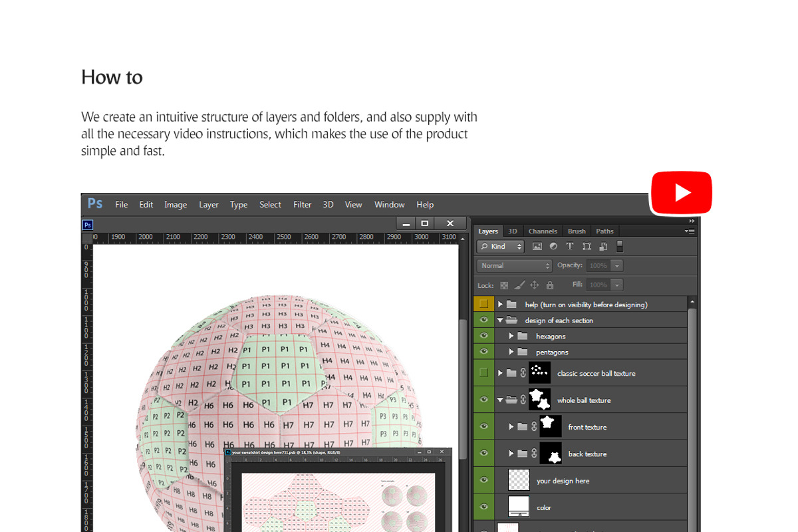Open the Opacity slider dropdown arrow

[617, 265]
